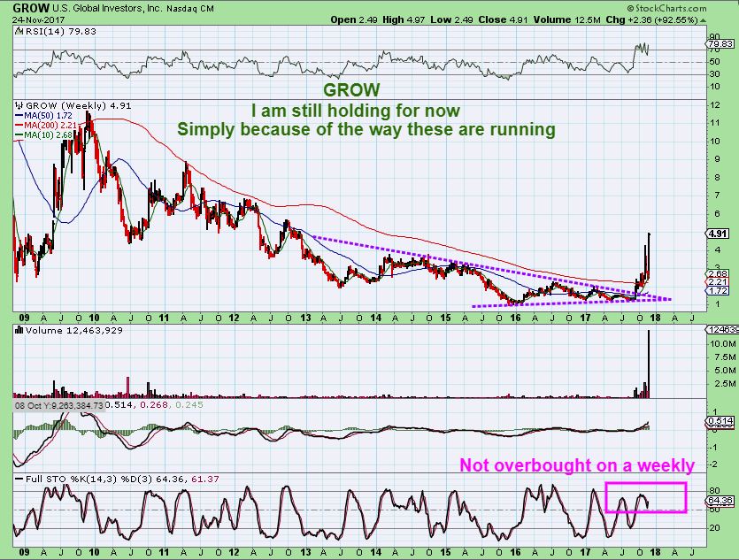Click the GROW (Weekly) 4.91 legend label
This screenshot has height=560, width=739.
click(x=78, y=105)
